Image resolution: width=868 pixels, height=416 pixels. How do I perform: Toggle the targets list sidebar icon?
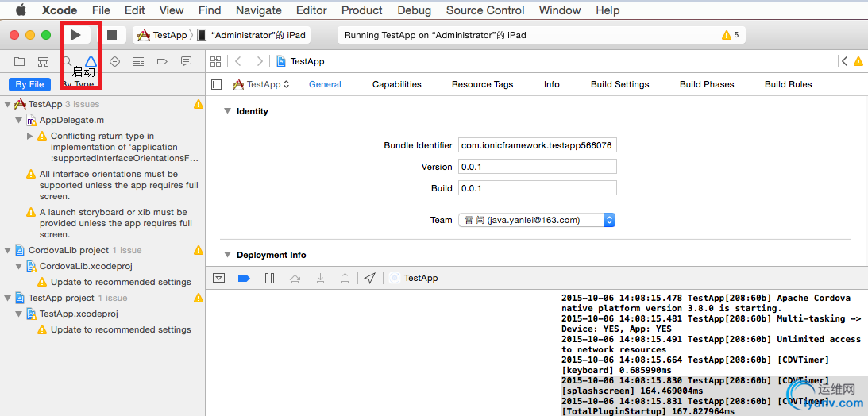pyautogui.click(x=217, y=85)
